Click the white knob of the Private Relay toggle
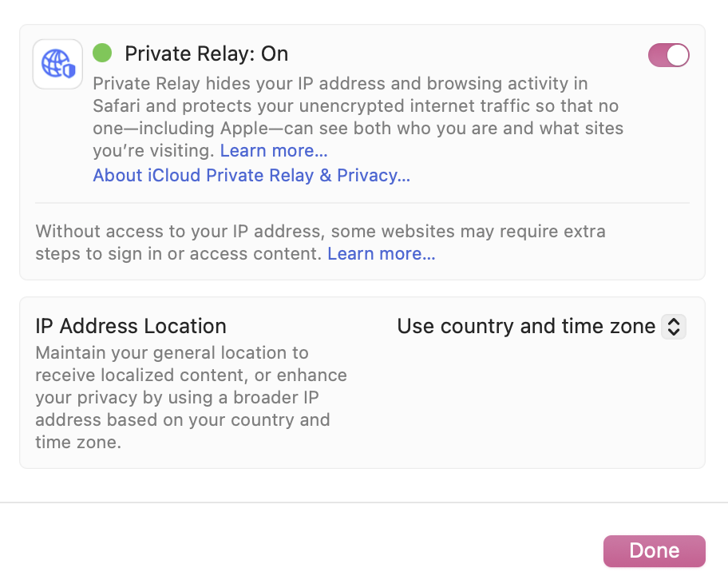The height and width of the screenshot is (588, 728). coord(678,55)
